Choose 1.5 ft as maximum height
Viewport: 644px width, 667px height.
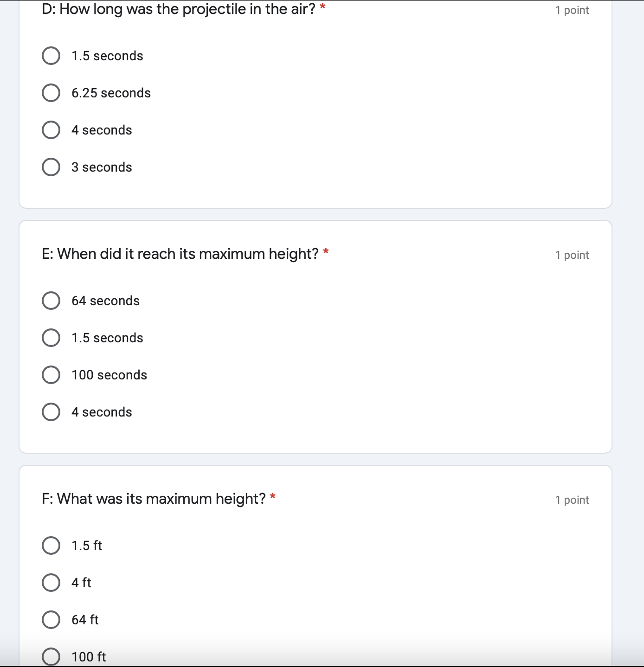pos(51,545)
